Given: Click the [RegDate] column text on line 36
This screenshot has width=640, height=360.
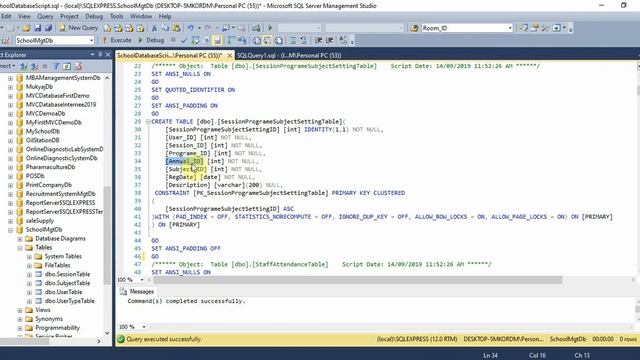Looking at the screenshot, I should 181,177.
